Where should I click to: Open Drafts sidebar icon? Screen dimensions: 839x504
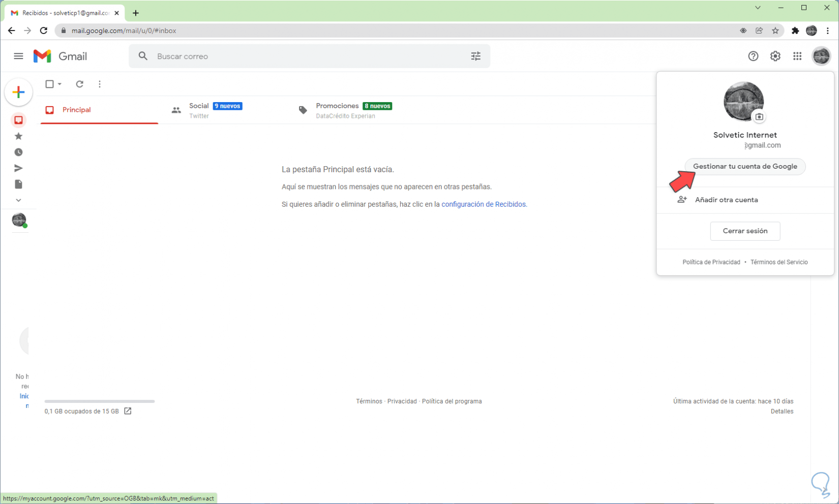18,184
